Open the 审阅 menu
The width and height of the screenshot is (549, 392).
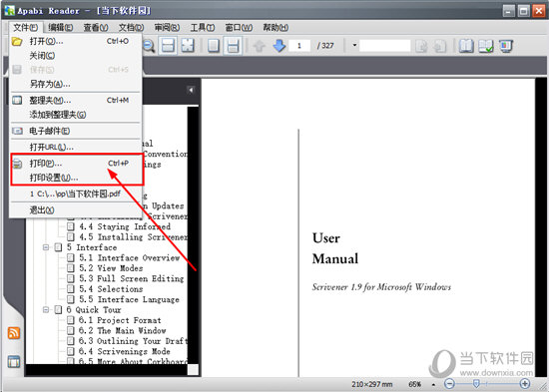point(167,27)
